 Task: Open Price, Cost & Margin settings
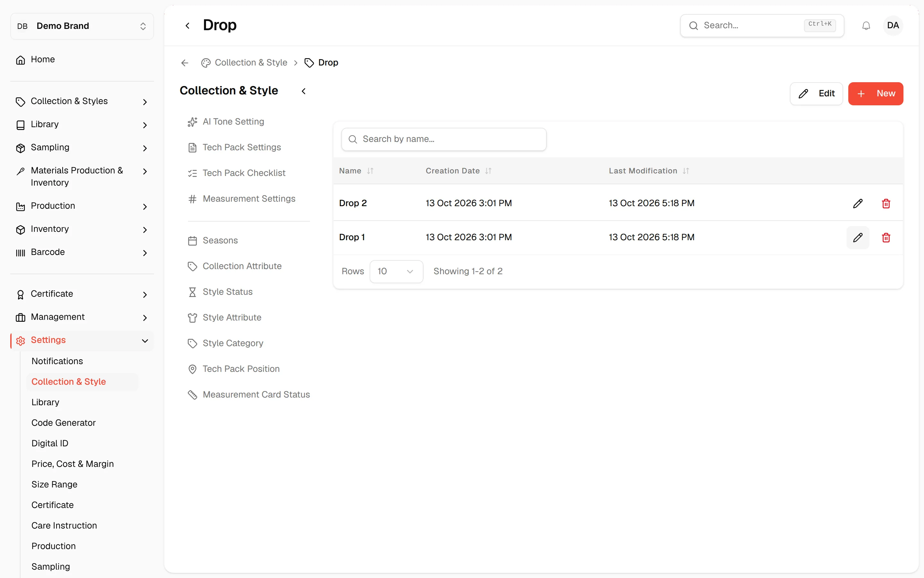(x=73, y=464)
